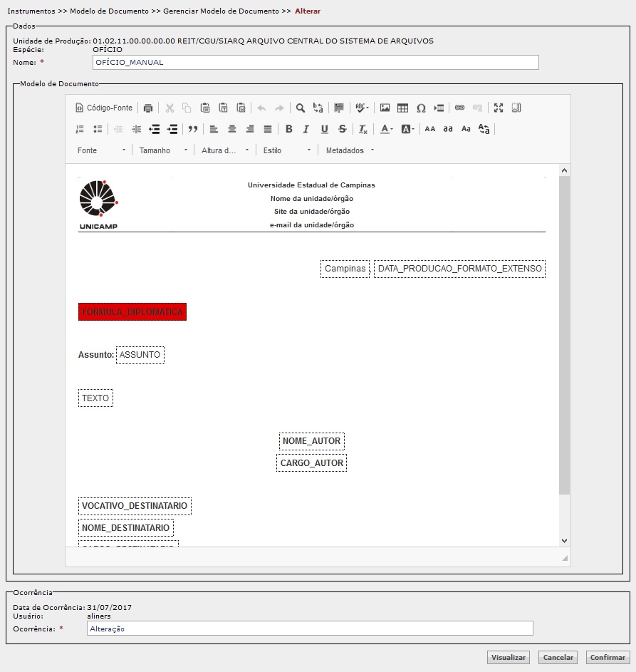Open the Código-Fonte source view

[104, 108]
